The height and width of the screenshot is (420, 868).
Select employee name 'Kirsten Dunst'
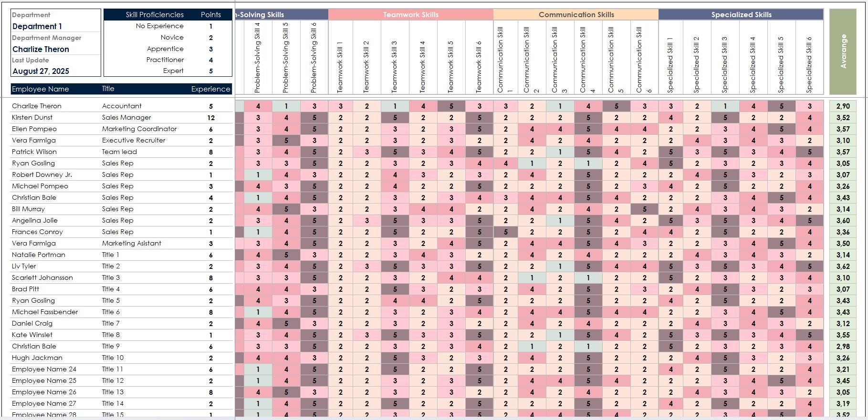32,117
